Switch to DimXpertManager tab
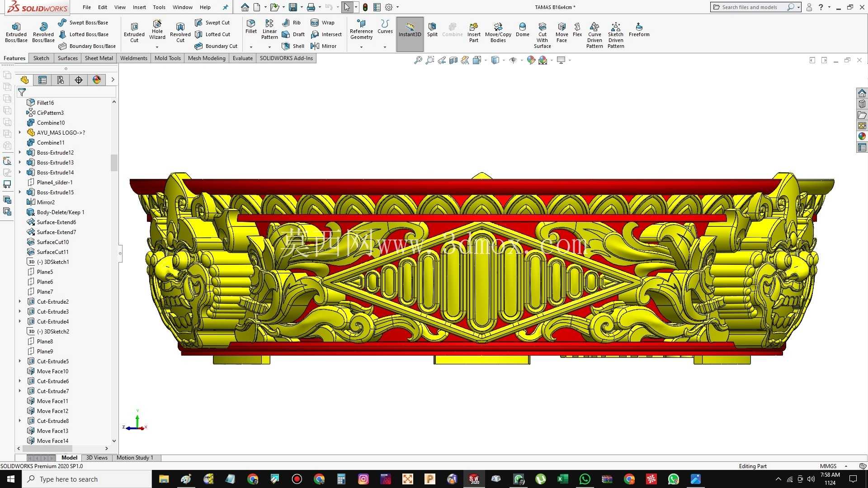Image resolution: width=868 pixels, height=488 pixels. pyautogui.click(x=79, y=80)
